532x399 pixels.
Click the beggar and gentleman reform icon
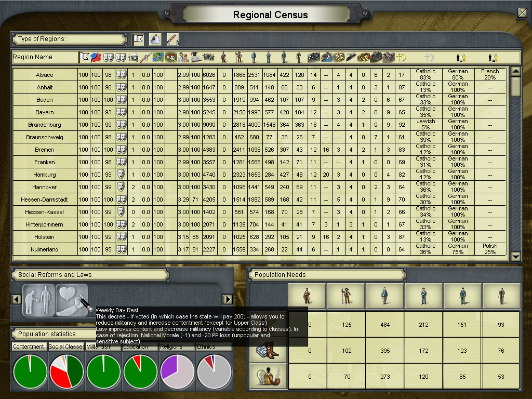pyautogui.click(x=39, y=299)
